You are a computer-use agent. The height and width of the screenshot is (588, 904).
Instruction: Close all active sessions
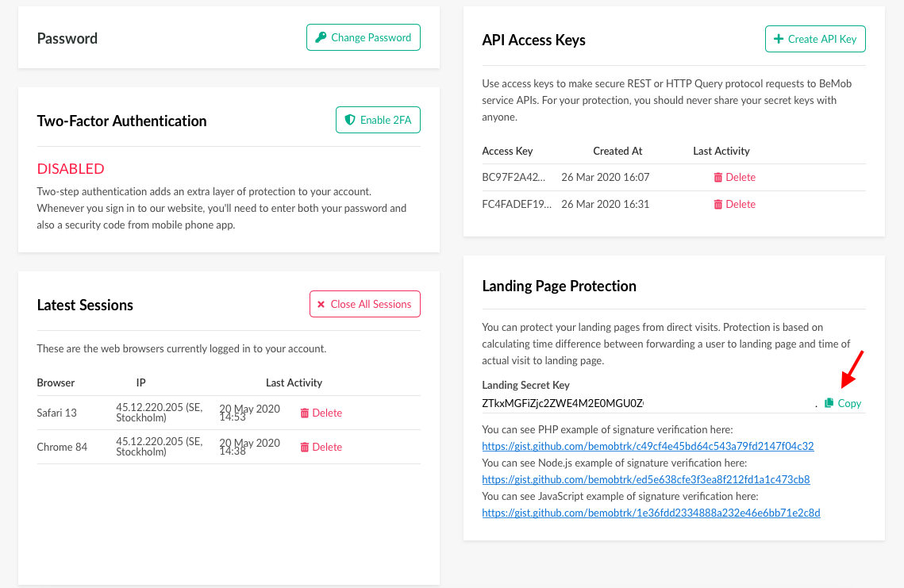click(x=365, y=304)
